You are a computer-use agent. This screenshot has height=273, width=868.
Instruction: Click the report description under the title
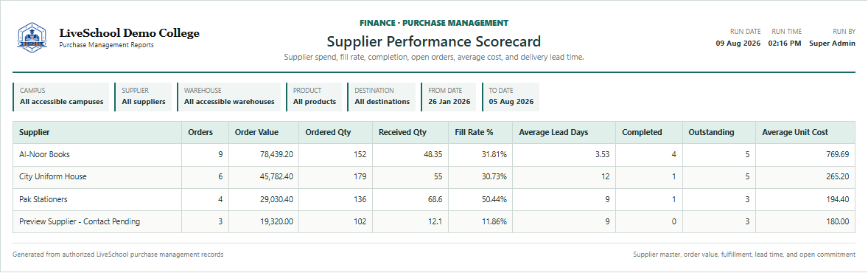click(x=434, y=57)
